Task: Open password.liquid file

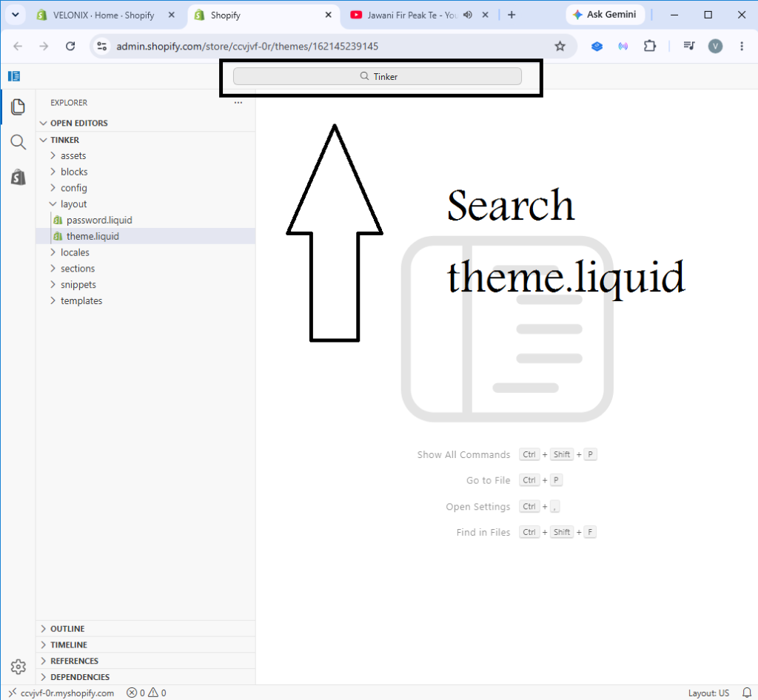Action: tap(146, 221)
